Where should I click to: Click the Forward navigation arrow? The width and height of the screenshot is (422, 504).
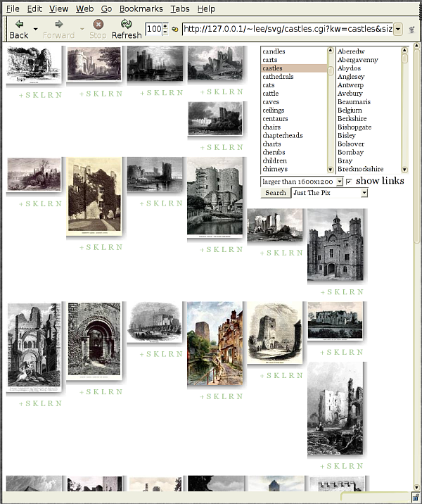[58, 25]
